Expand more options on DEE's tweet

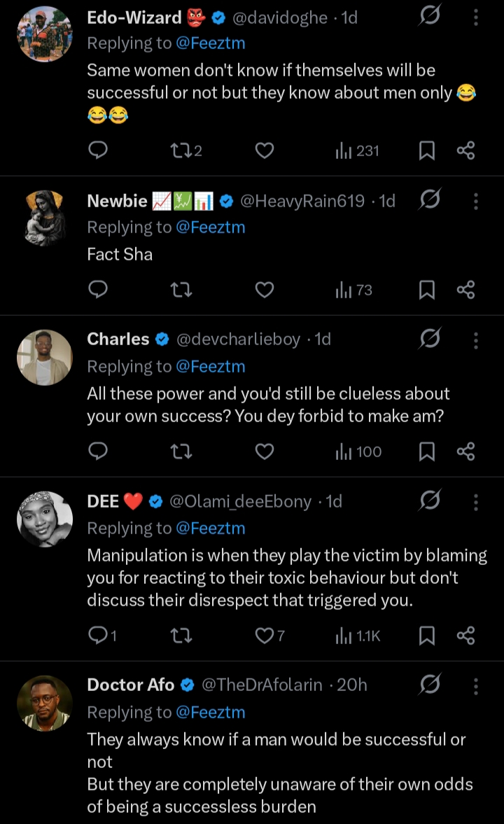tap(475, 501)
